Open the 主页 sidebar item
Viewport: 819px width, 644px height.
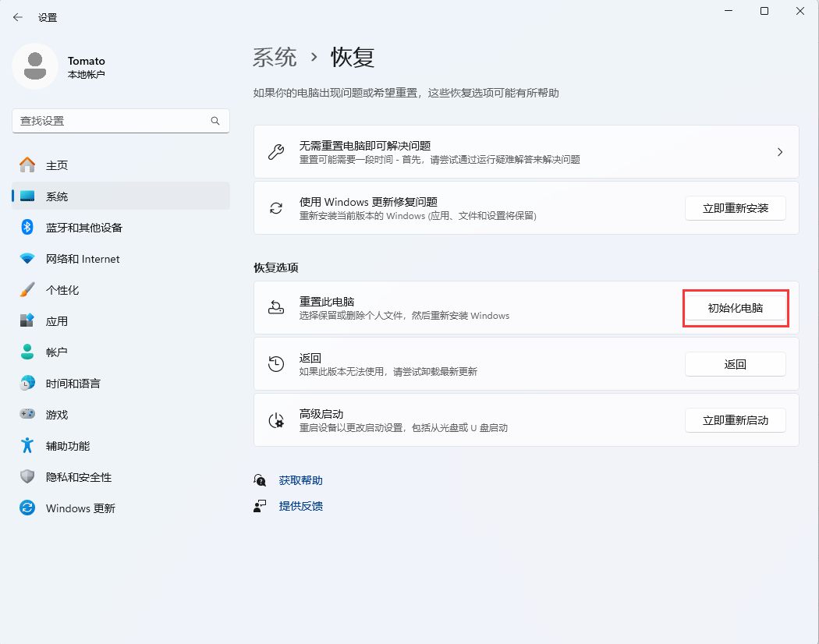pos(57,165)
